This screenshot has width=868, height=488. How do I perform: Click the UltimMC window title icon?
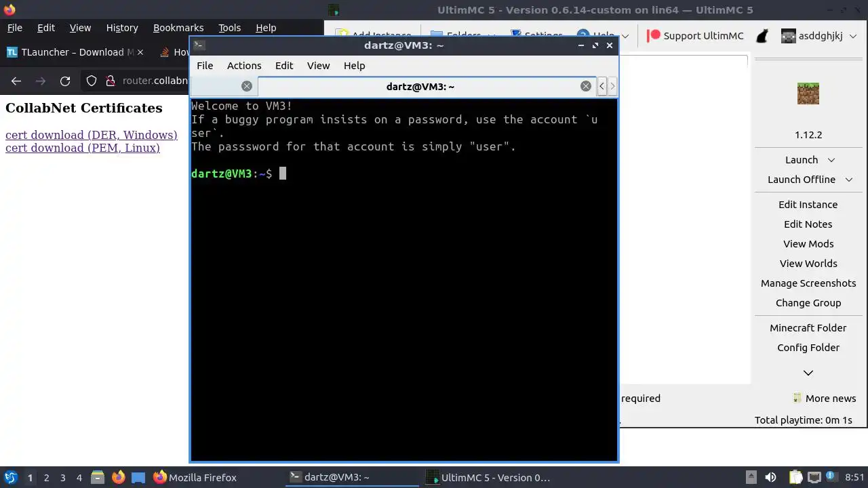(333, 10)
